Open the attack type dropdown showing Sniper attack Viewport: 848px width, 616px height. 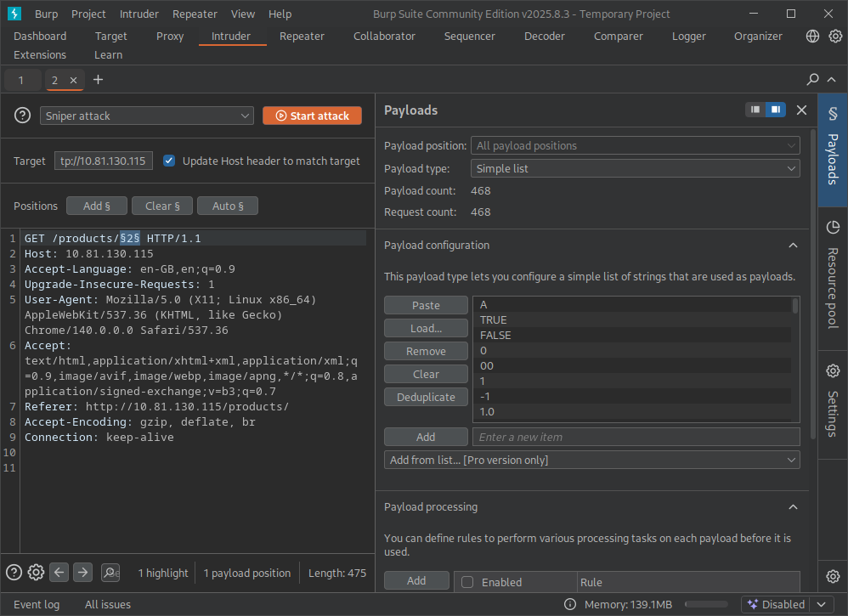[146, 116]
